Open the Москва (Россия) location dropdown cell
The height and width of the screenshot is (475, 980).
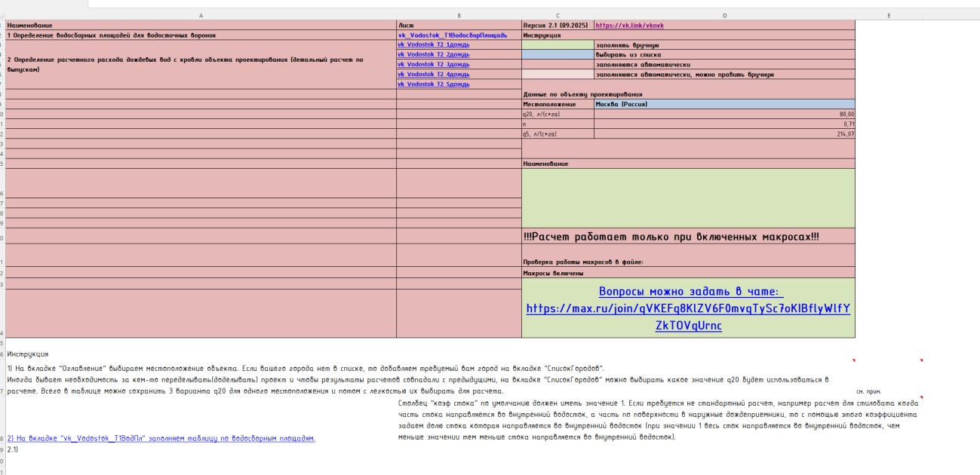tap(724, 104)
